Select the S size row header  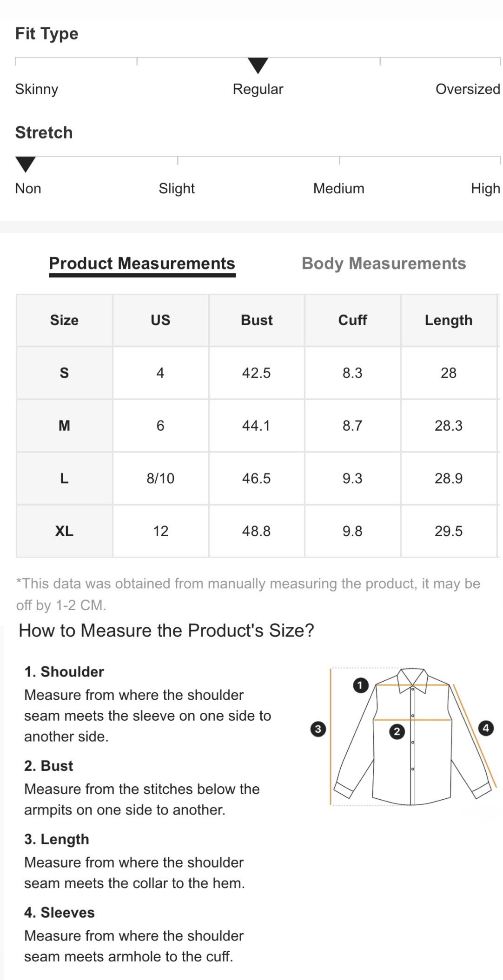[65, 373]
